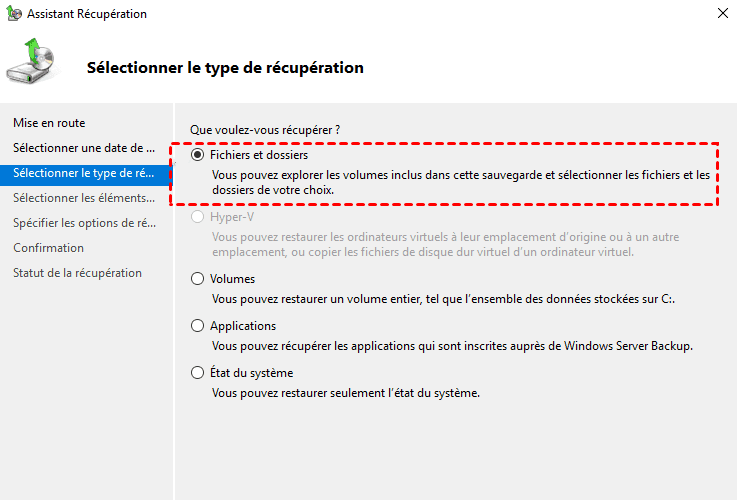This screenshot has width=737, height=500.
Task: Go to Statut de la récupération step
Action: tap(77, 273)
